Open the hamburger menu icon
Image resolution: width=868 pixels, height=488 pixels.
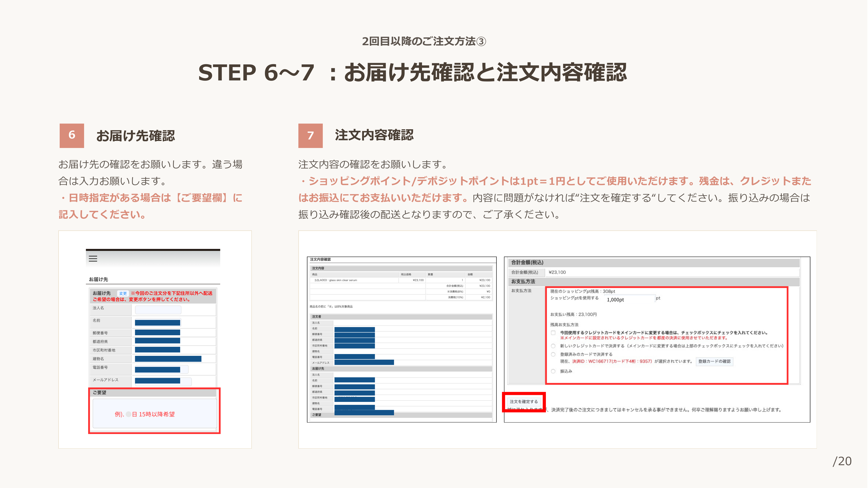pyautogui.click(x=93, y=259)
